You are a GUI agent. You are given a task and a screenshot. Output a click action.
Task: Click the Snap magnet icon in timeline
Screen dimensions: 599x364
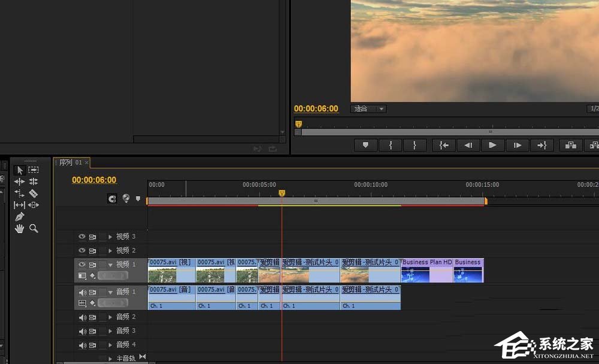pos(112,199)
